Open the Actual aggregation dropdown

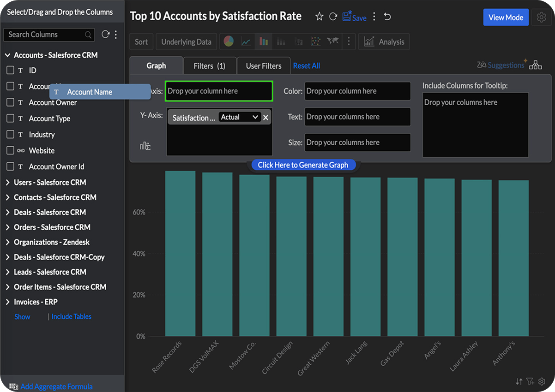(239, 118)
